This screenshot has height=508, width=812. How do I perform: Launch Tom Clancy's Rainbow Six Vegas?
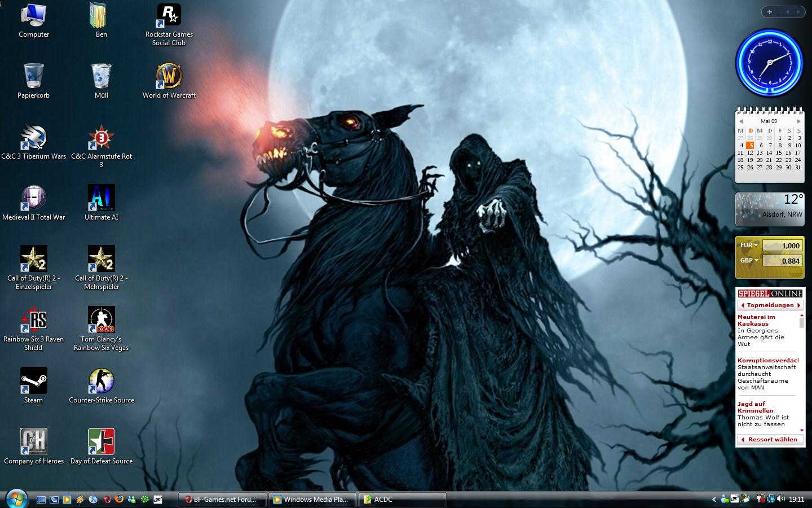[x=101, y=329]
